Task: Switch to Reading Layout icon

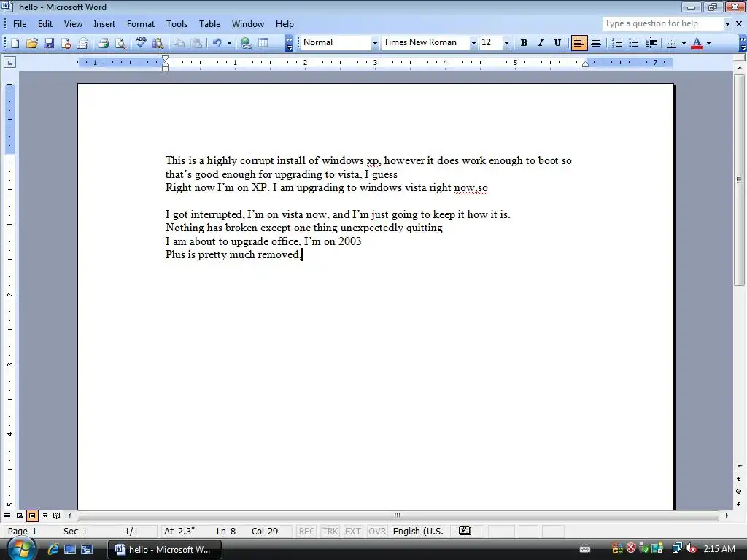Action: [57, 516]
